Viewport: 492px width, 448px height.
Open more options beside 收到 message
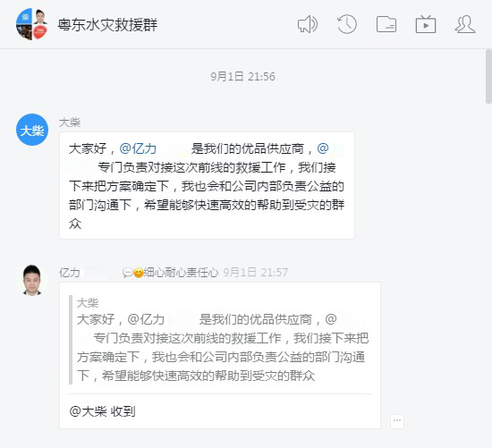397,420
